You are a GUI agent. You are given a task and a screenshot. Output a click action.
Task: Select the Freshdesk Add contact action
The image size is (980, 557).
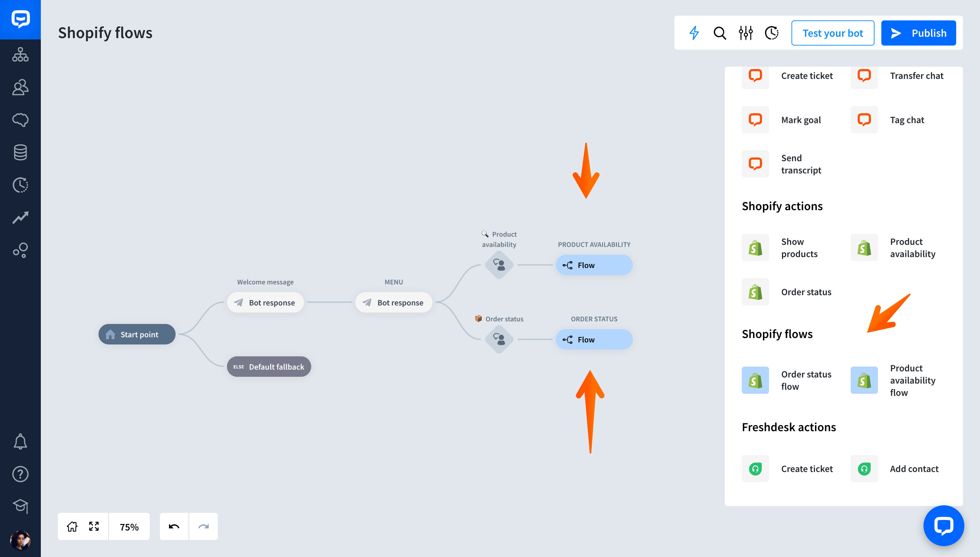(895, 469)
